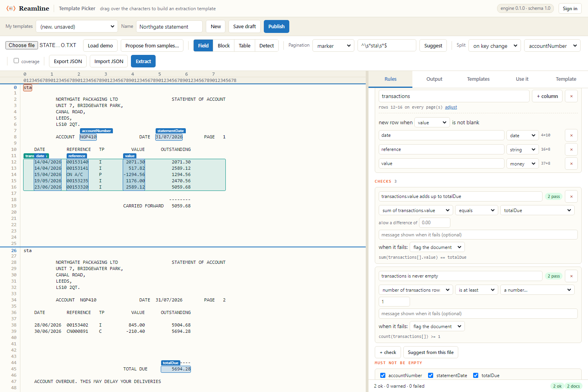The width and height of the screenshot is (588, 392).
Task: Click the accountNumber field tag in document
Action: [x=96, y=131]
